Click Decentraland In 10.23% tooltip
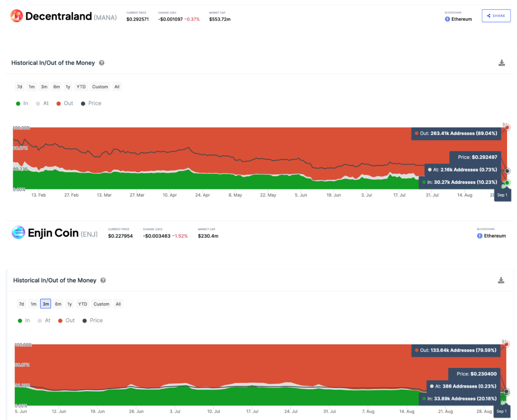The image size is (517, 420). point(460,182)
